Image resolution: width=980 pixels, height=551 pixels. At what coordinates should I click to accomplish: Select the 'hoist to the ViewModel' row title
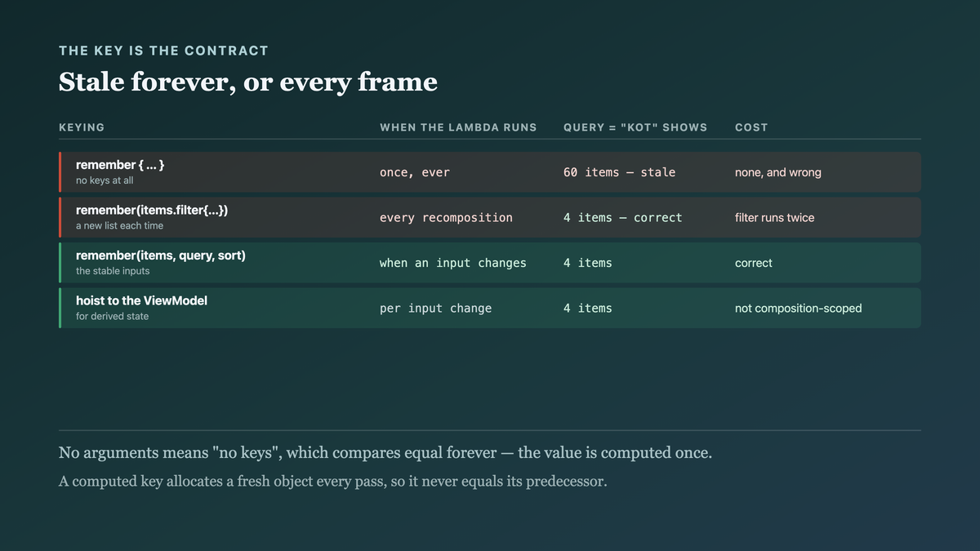pos(141,300)
